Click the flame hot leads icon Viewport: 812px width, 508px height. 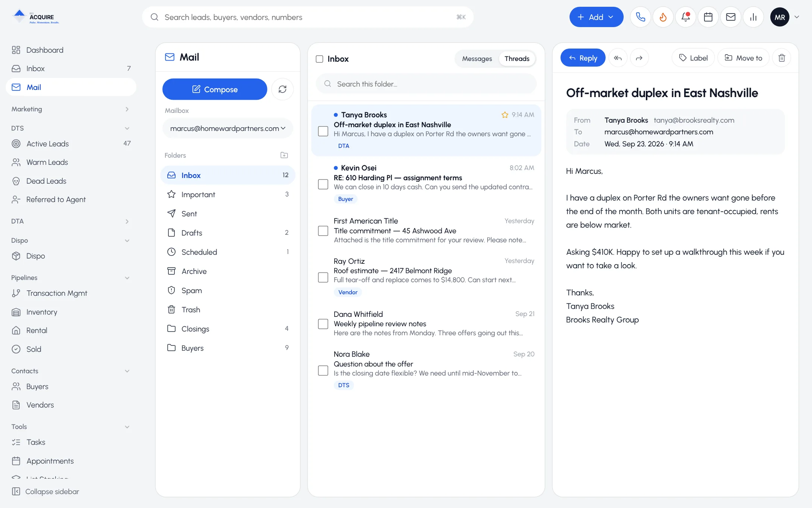(x=663, y=17)
